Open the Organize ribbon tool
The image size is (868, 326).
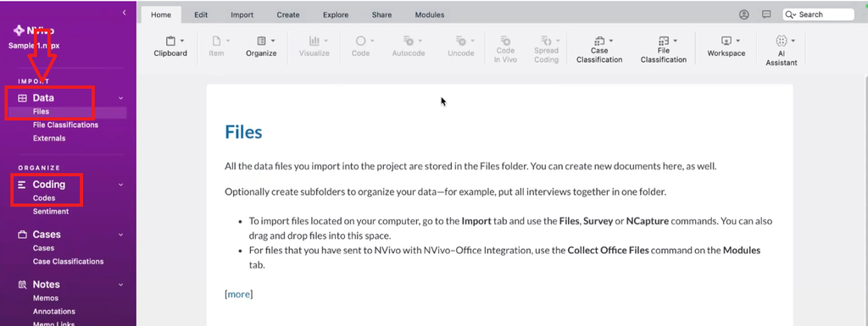coord(261,47)
